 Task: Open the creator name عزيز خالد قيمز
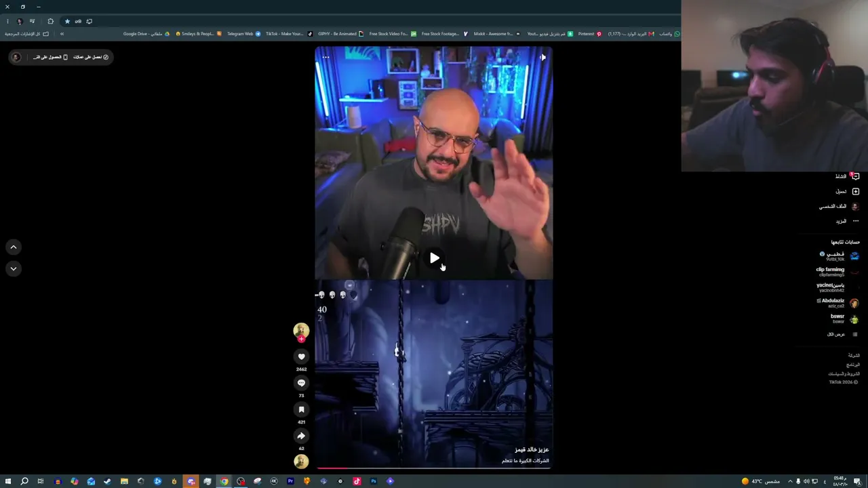(532, 449)
